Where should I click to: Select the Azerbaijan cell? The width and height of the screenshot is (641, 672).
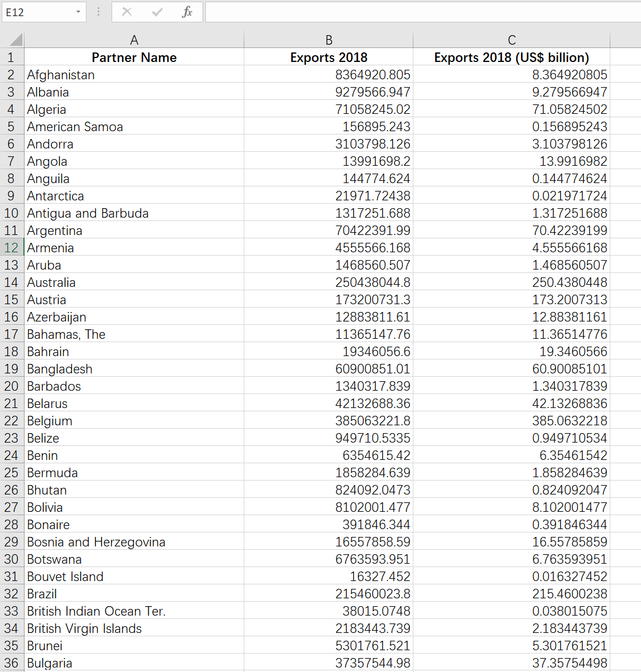pyautogui.click(x=134, y=316)
